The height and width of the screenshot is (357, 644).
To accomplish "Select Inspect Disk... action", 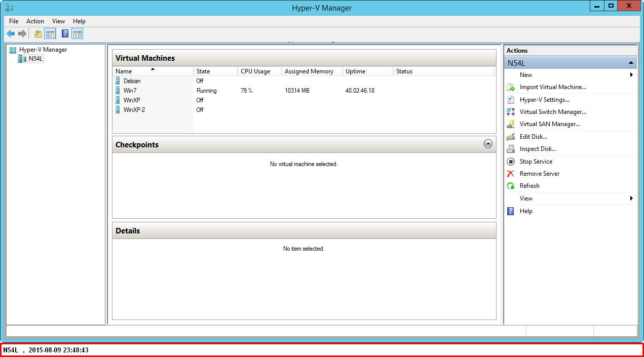I will pyautogui.click(x=538, y=149).
